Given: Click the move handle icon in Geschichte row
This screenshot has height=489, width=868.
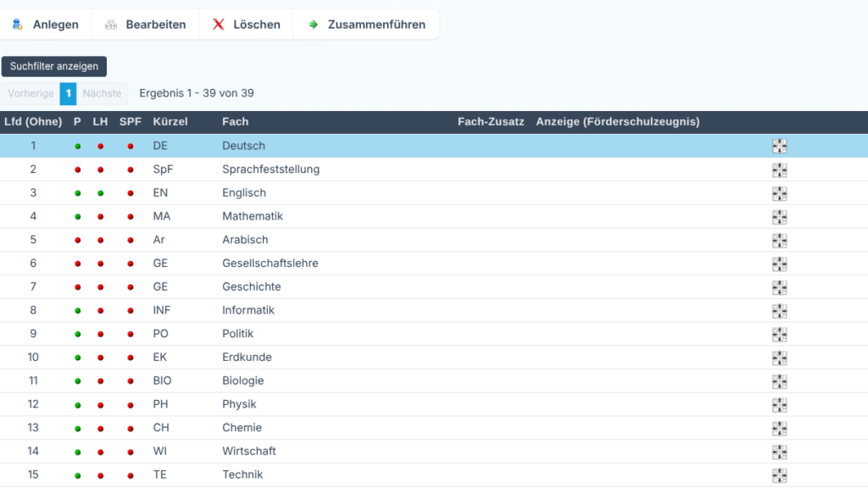Looking at the screenshot, I should click(780, 287).
